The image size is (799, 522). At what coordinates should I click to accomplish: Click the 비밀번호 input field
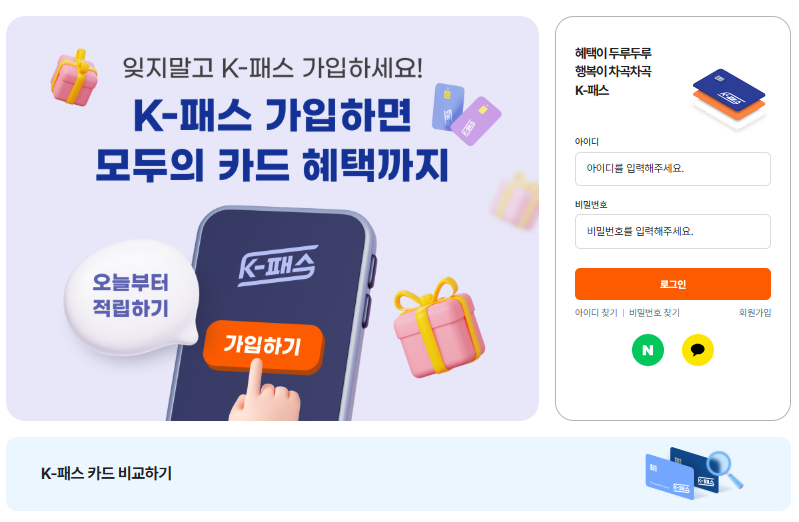[x=673, y=231]
